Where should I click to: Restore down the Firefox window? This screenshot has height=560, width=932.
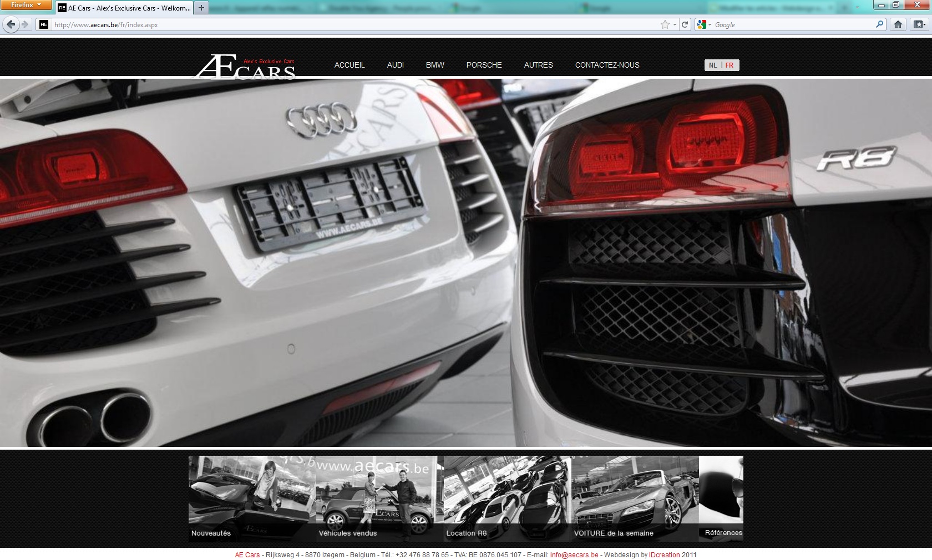coord(896,4)
